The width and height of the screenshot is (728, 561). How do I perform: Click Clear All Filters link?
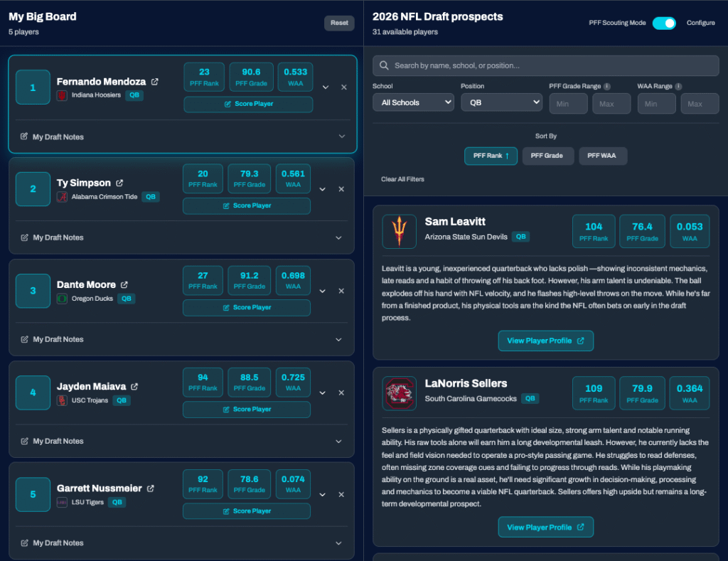coord(402,179)
